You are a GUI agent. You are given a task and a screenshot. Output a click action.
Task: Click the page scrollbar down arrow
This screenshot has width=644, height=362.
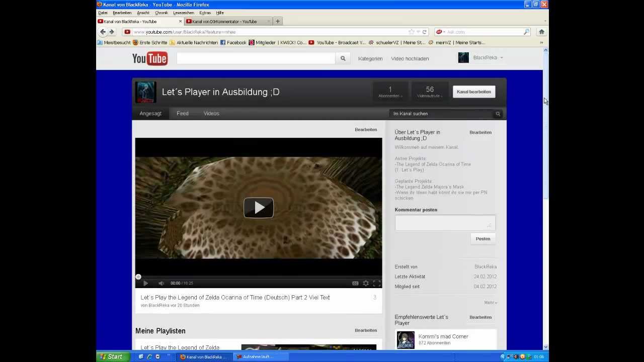pyautogui.click(x=546, y=347)
